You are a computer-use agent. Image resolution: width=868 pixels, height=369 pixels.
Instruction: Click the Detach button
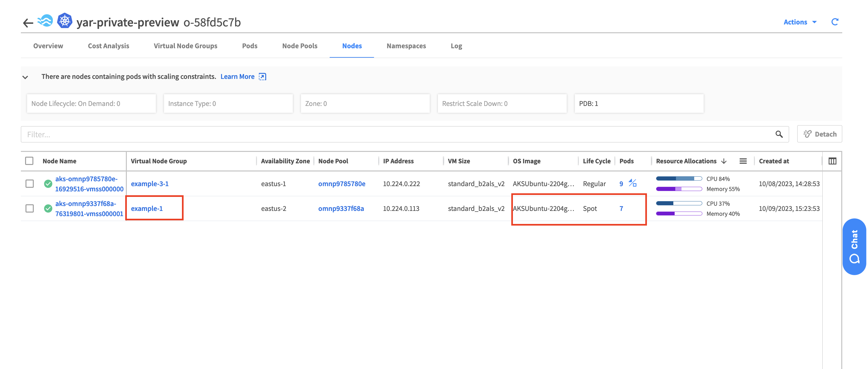819,134
